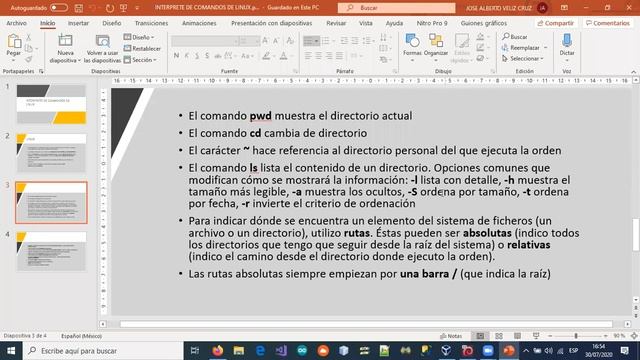The width and height of the screenshot is (640, 360).
Task: Select slide 1 thumbnail
Action: click(51, 104)
